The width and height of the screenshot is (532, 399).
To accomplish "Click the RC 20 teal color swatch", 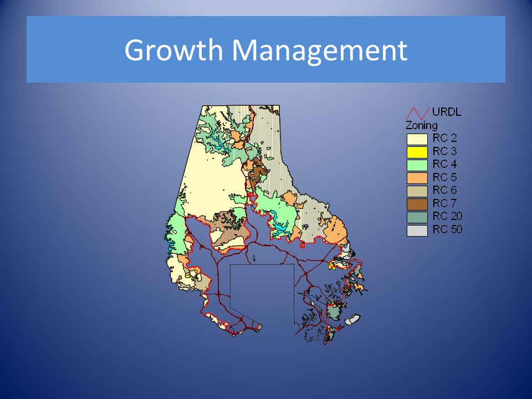I will coord(417,217).
